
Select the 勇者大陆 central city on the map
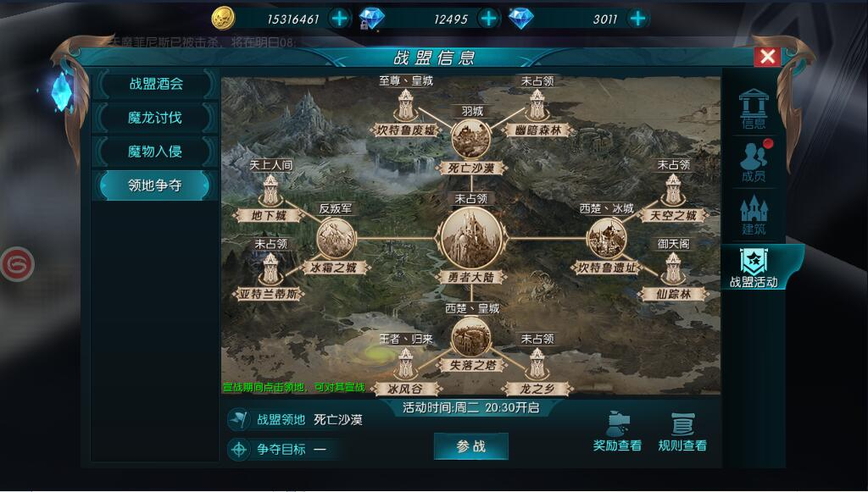(x=471, y=240)
